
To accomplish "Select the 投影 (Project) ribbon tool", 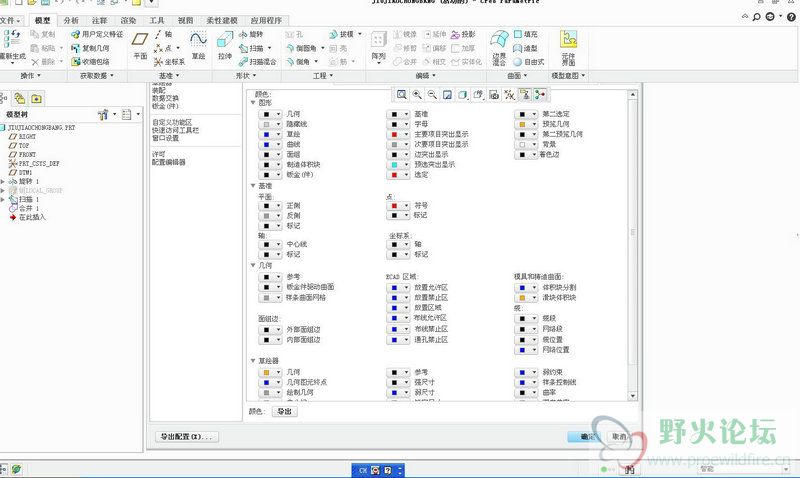I will coord(463,34).
